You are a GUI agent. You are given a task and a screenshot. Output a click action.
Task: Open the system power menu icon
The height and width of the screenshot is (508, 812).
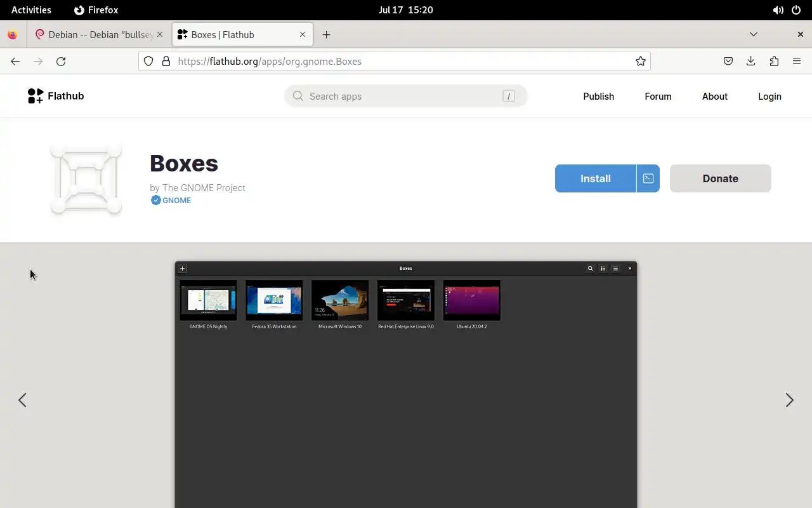pos(796,10)
